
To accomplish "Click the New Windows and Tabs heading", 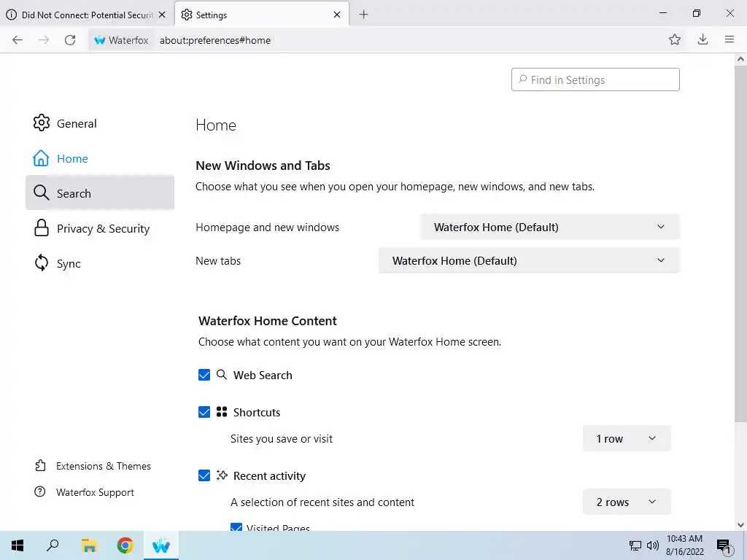I will pos(263,166).
